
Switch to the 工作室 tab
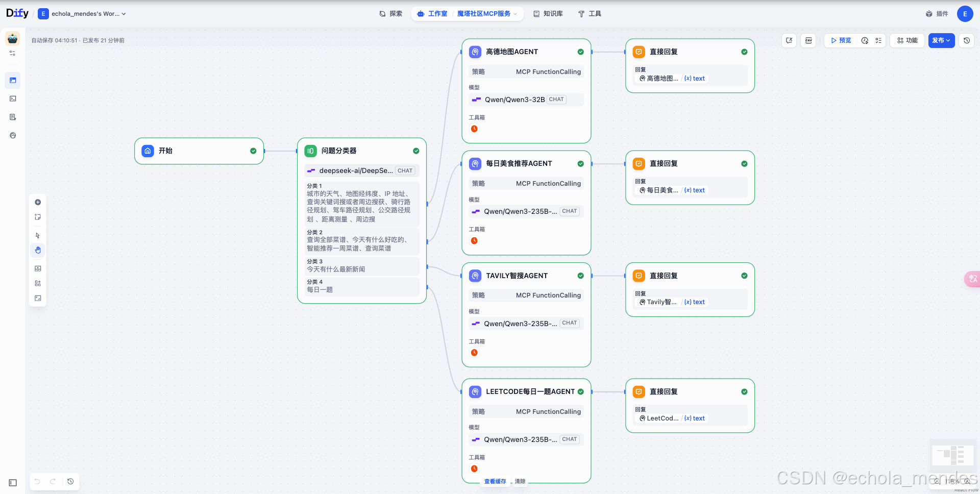432,14
